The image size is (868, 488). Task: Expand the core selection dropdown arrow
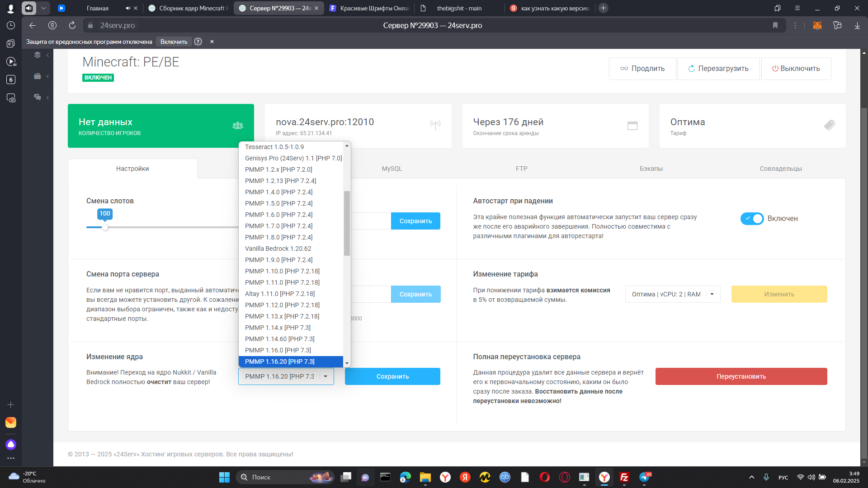tap(325, 376)
